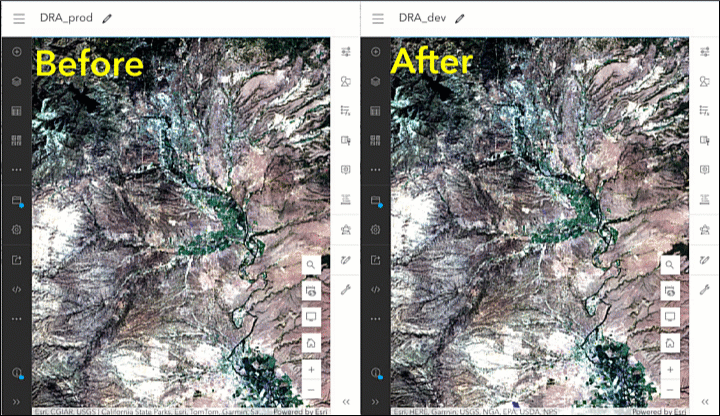720x416 pixels.
Task: Collapse the DRA_prod settings toolbar
Action: point(346,402)
